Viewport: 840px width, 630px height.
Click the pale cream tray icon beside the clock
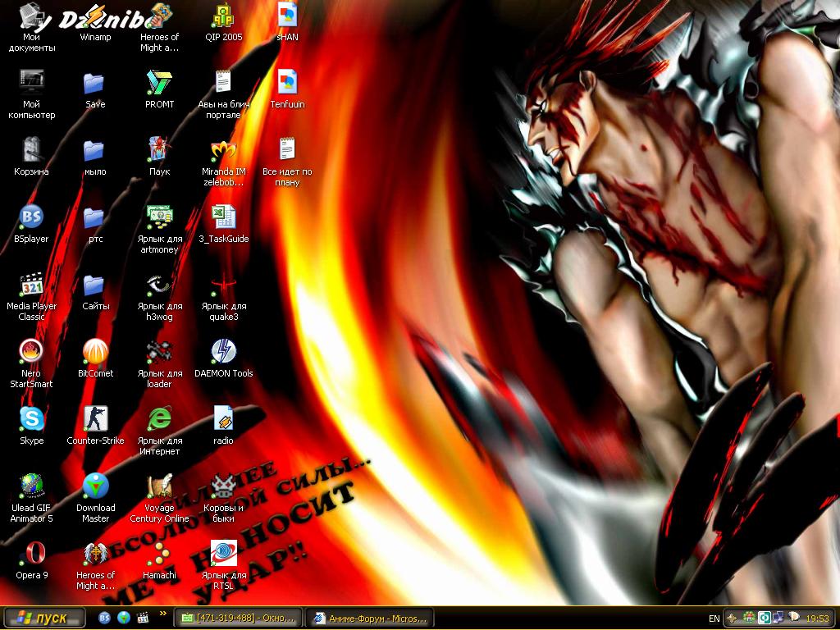[x=794, y=618]
